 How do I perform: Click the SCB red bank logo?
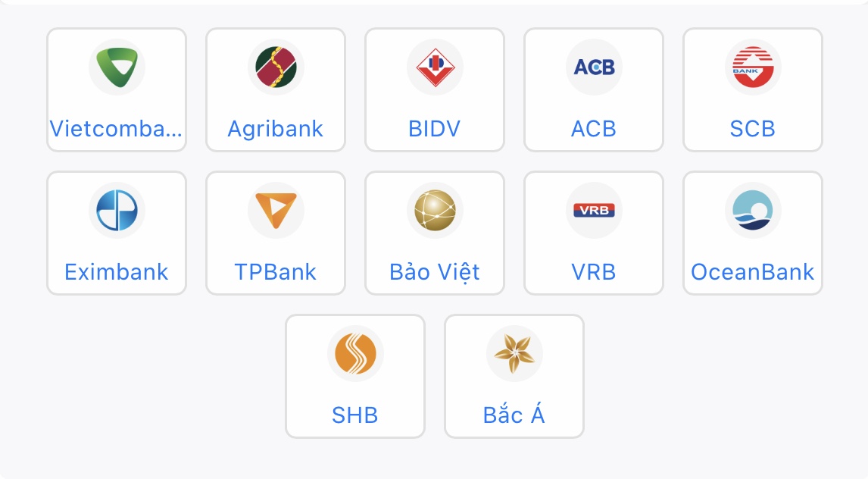pos(753,67)
